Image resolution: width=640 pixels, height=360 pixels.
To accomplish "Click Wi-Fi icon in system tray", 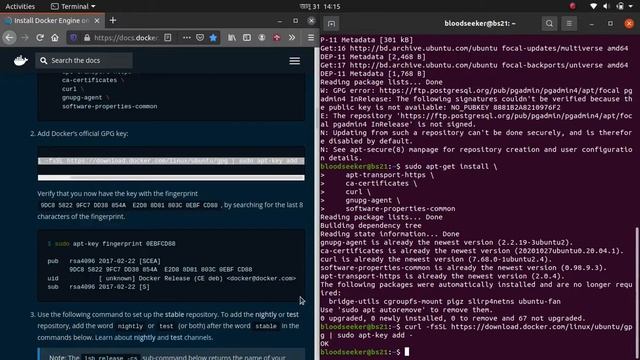I will pyautogui.click(x=594, y=6).
